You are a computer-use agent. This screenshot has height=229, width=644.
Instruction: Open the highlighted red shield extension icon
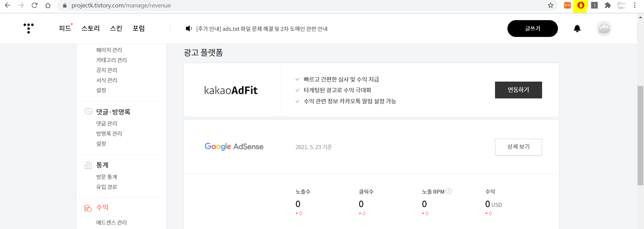pos(580,5)
